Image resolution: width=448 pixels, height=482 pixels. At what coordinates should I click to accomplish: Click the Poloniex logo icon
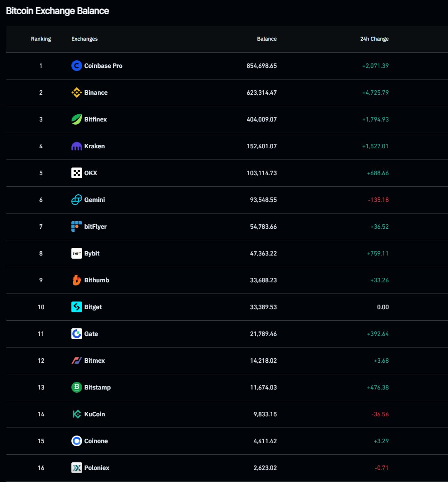[76, 468]
